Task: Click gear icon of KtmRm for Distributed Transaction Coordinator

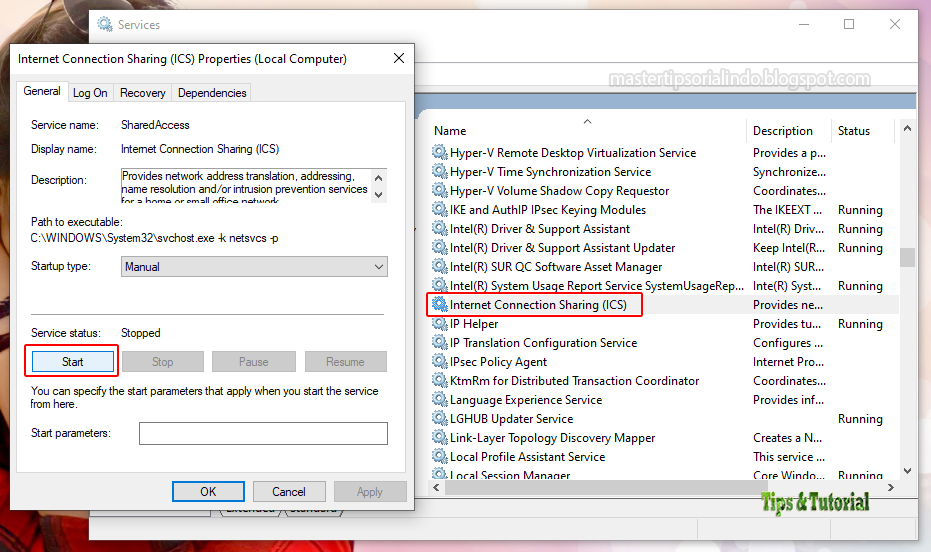Action: 439,380
